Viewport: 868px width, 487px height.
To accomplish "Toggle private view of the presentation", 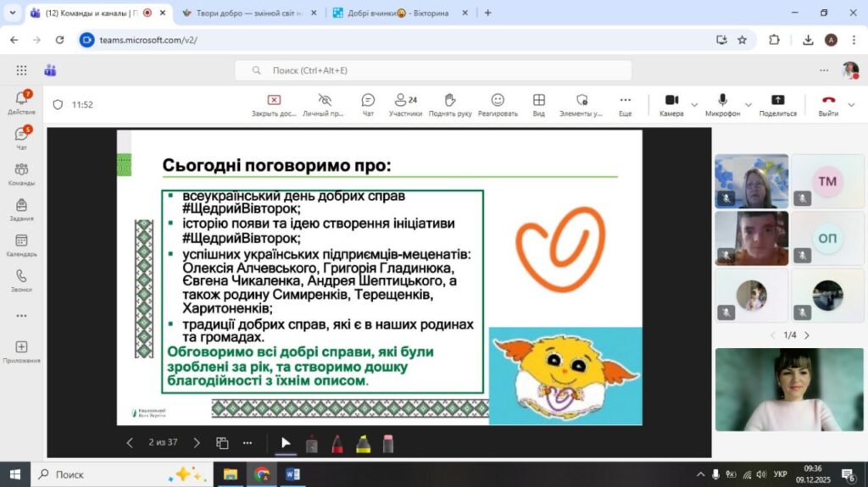I will (x=324, y=104).
